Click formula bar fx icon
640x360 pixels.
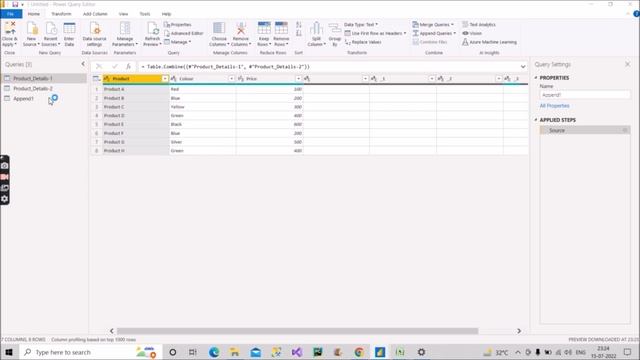pos(128,66)
